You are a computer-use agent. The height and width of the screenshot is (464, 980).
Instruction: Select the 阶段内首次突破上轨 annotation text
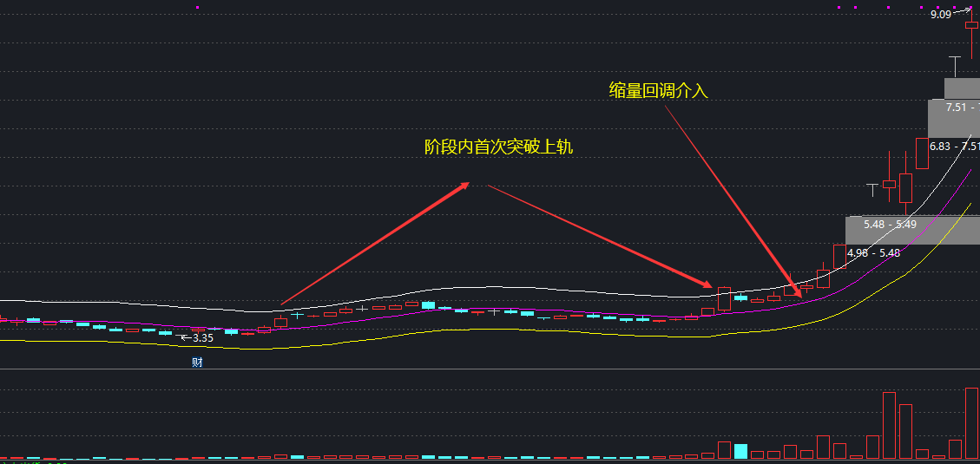(499, 148)
